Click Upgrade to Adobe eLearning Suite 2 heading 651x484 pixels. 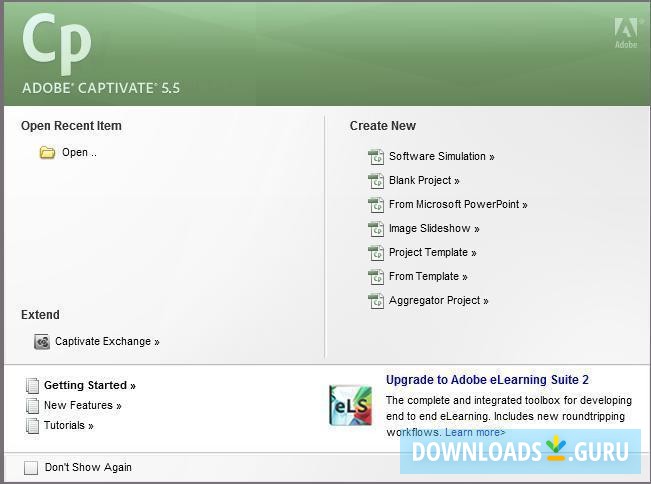487,380
